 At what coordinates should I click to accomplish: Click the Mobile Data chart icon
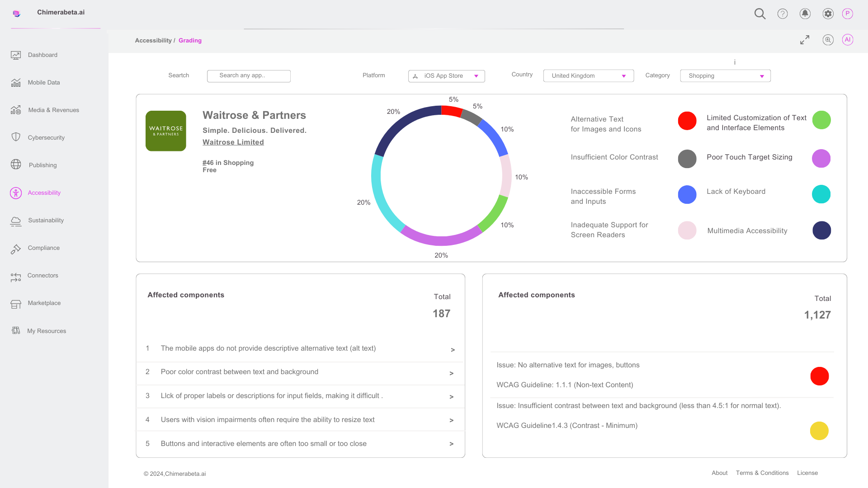coord(16,83)
